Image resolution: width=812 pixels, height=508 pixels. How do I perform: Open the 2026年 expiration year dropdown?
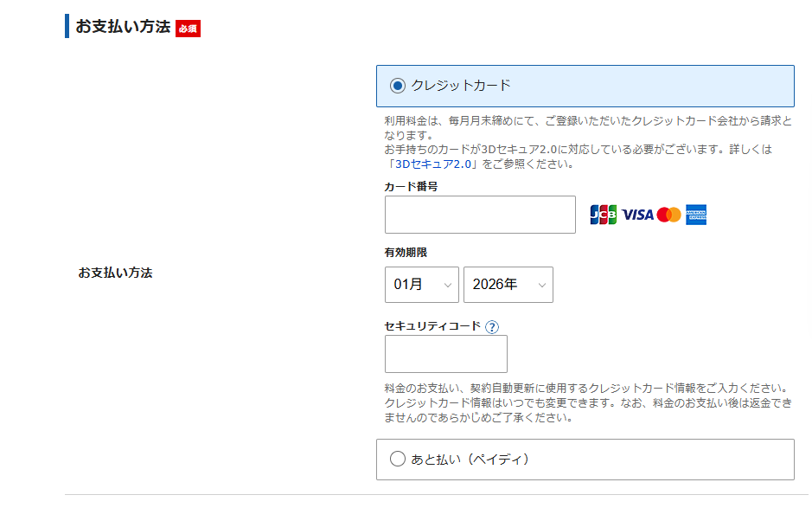point(508,285)
